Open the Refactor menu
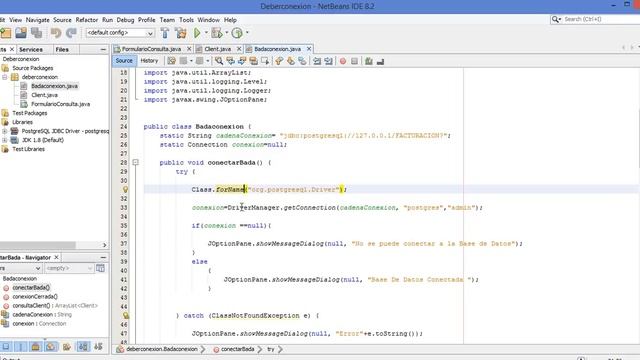Viewport: 640px width, 360px height. (87, 20)
